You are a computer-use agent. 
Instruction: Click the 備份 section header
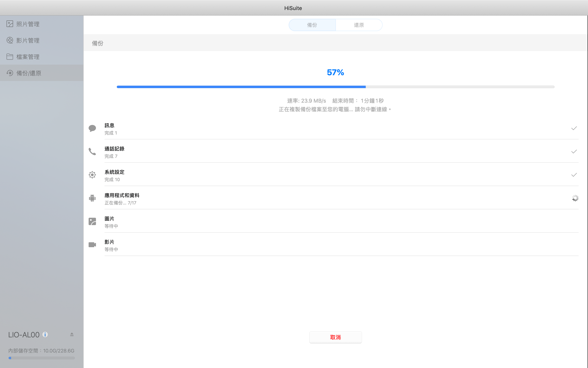[98, 43]
